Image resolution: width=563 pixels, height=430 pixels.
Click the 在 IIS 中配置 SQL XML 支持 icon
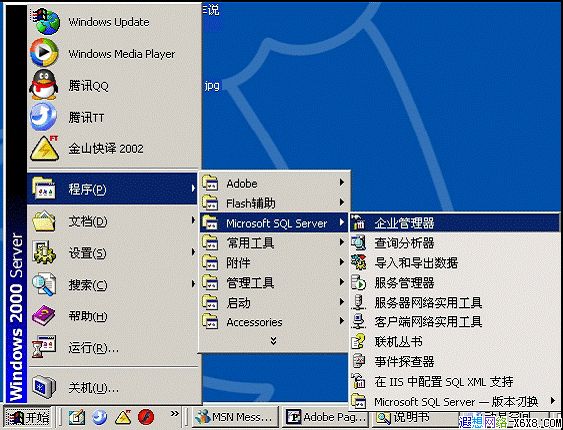tap(358, 381)
